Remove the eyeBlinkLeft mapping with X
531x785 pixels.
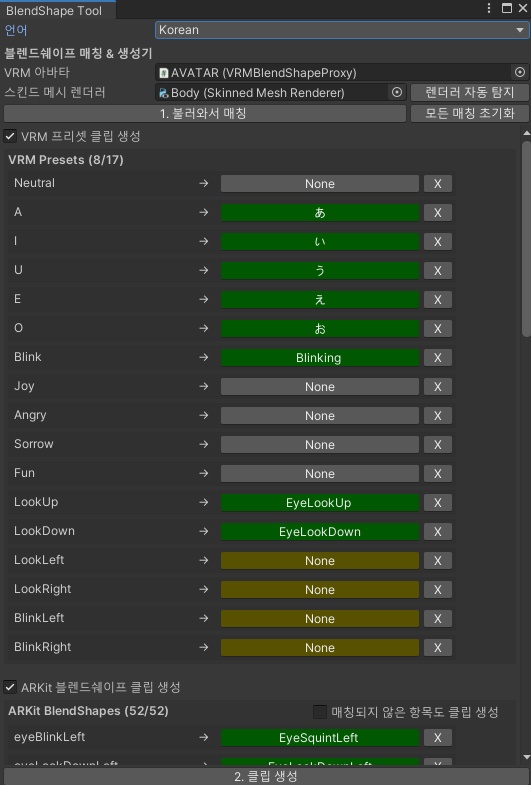pyautogui.click(x=438, y=738)
